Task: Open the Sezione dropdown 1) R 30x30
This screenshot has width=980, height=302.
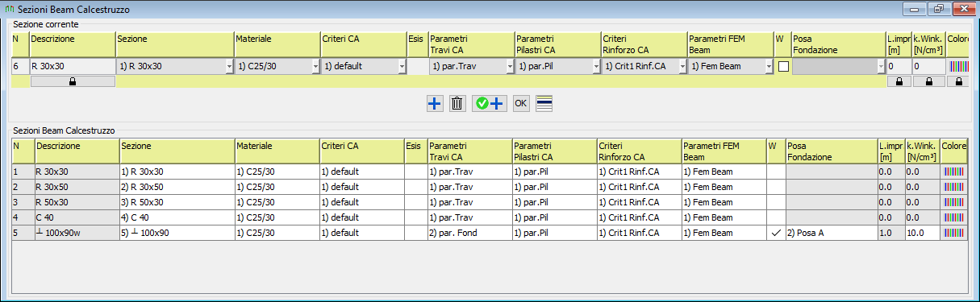Action: click(175, 67)
